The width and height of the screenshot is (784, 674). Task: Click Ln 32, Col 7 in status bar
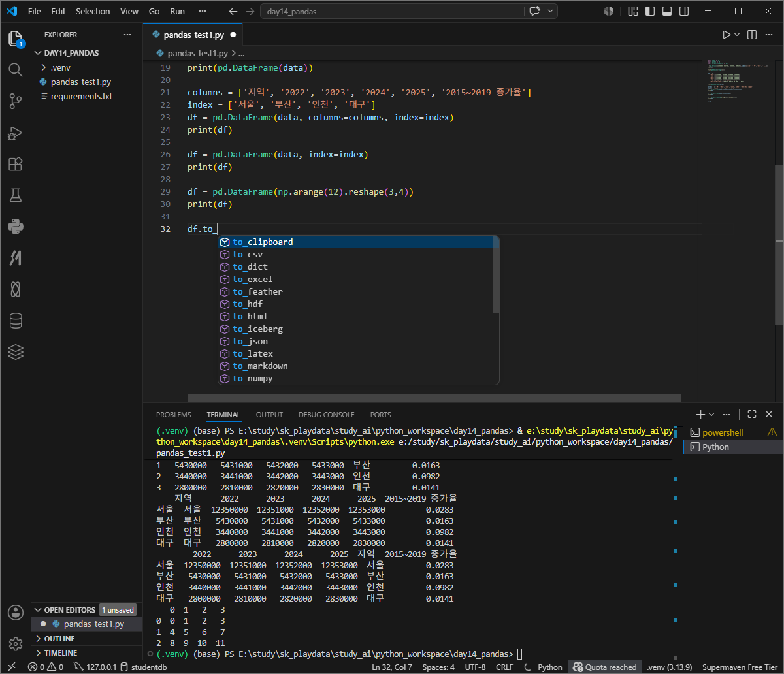[392, 667]
